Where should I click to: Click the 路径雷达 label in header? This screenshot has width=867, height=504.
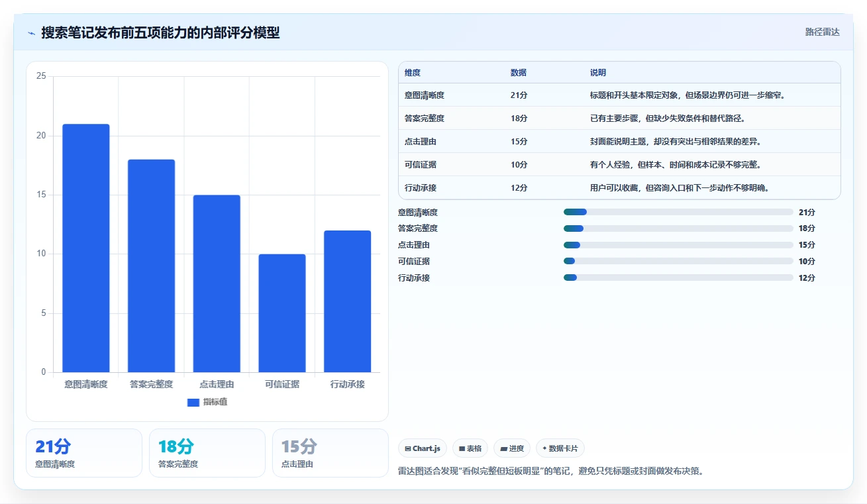click(823, 32)
